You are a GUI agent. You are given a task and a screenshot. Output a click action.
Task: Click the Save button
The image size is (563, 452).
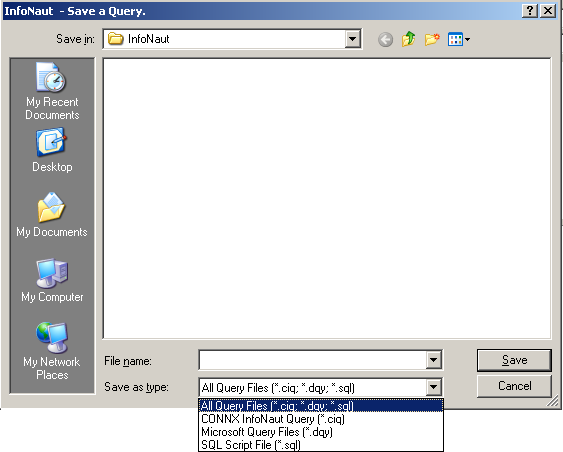click(x=514, y=360)
